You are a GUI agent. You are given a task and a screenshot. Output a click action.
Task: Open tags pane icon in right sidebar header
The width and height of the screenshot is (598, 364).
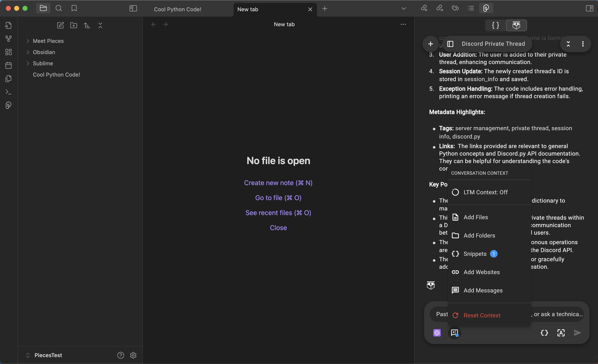coord(455,8)
